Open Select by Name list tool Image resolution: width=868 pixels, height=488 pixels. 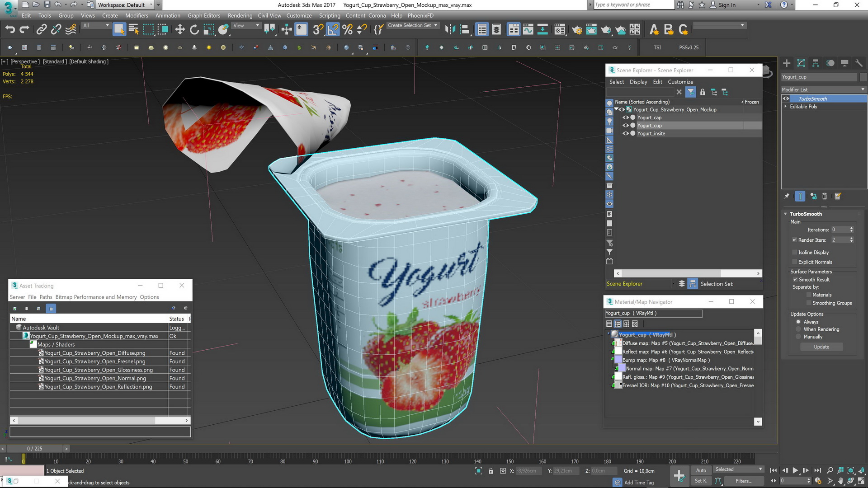pyautogui.click(x=133, y=30)
